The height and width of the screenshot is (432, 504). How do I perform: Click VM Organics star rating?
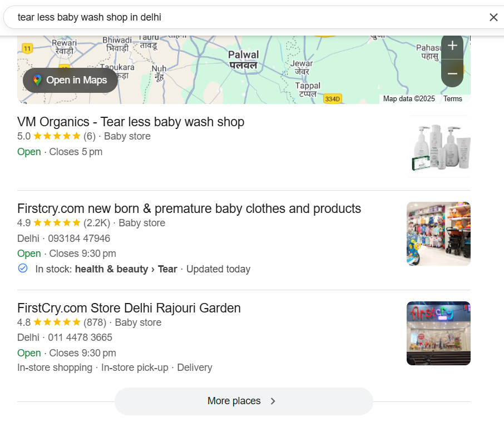(57, 136)
